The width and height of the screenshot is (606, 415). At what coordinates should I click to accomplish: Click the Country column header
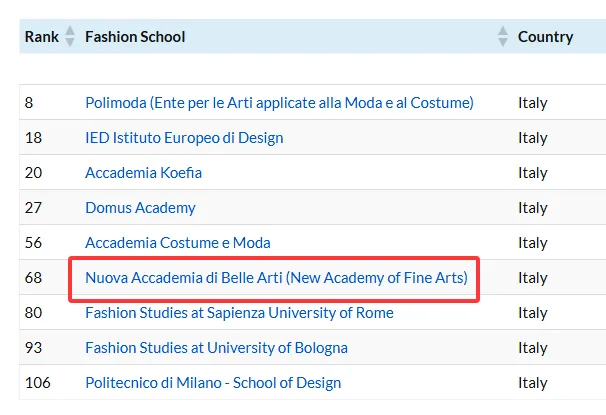[545, 37]
